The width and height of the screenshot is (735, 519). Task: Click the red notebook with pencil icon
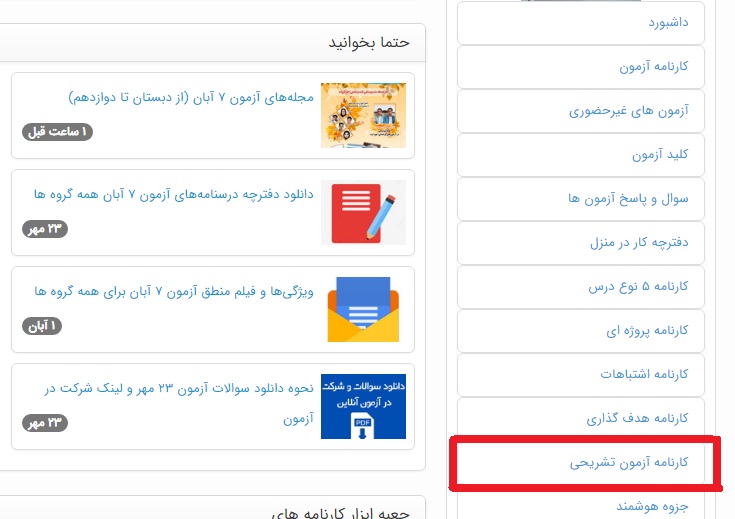click(363, 212)
